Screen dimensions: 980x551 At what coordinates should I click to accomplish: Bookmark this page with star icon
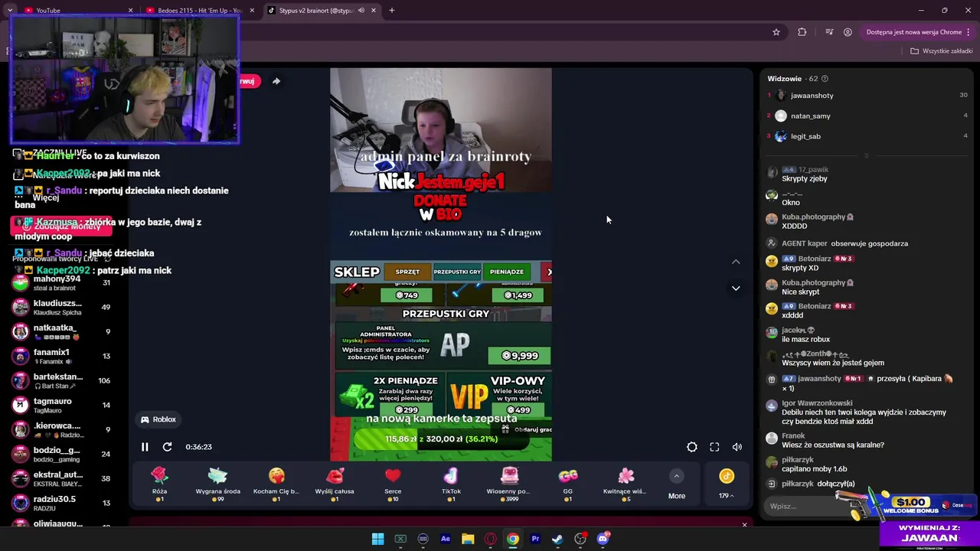[x=776, y=32]
